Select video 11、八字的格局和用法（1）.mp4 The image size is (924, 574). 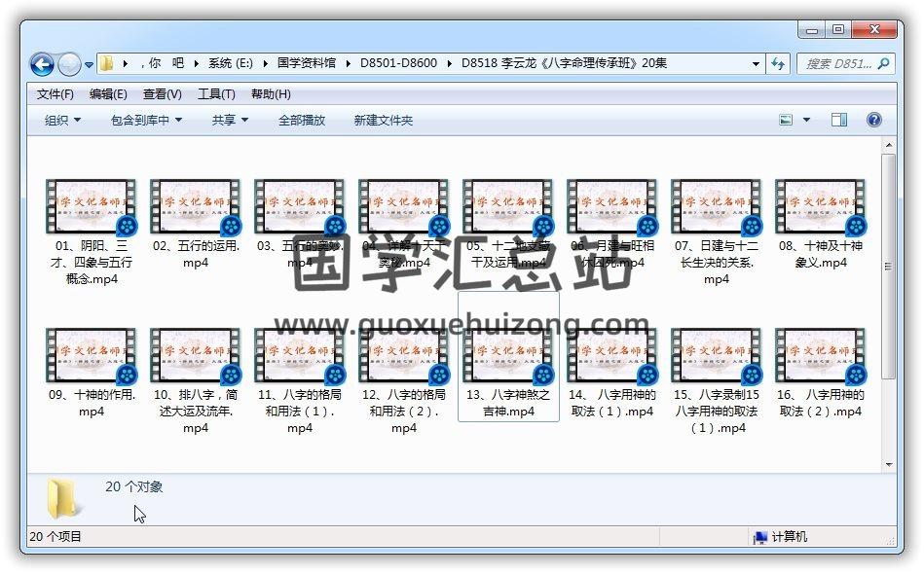coord(299,381)
